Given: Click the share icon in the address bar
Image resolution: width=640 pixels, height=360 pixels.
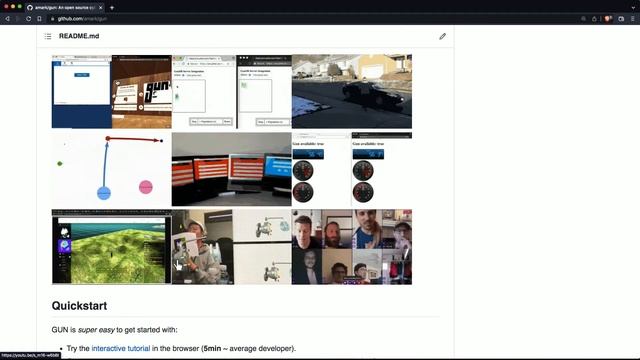Looking at the screenshot, I should (x=594, y=19).
